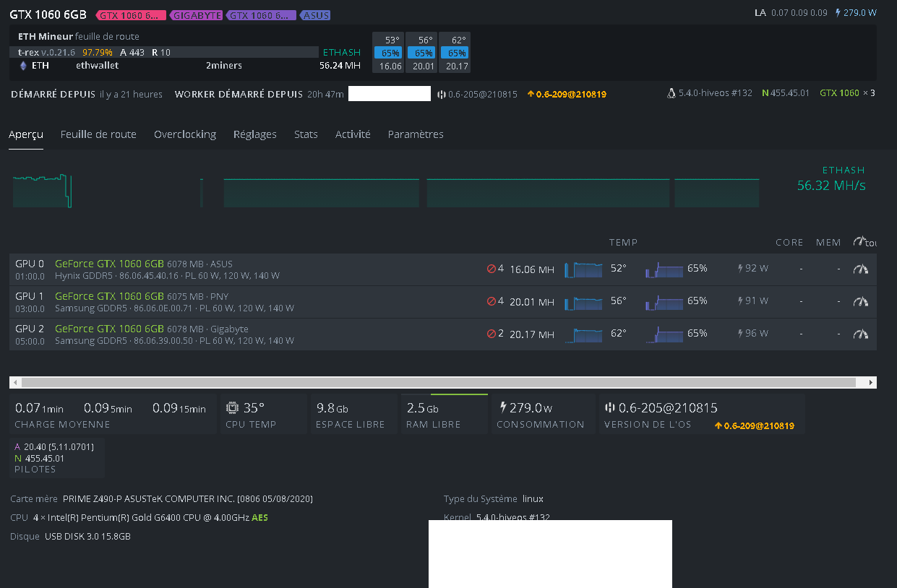Click the gauge icon in table header
Screen dimensions: 897x588
860,242
